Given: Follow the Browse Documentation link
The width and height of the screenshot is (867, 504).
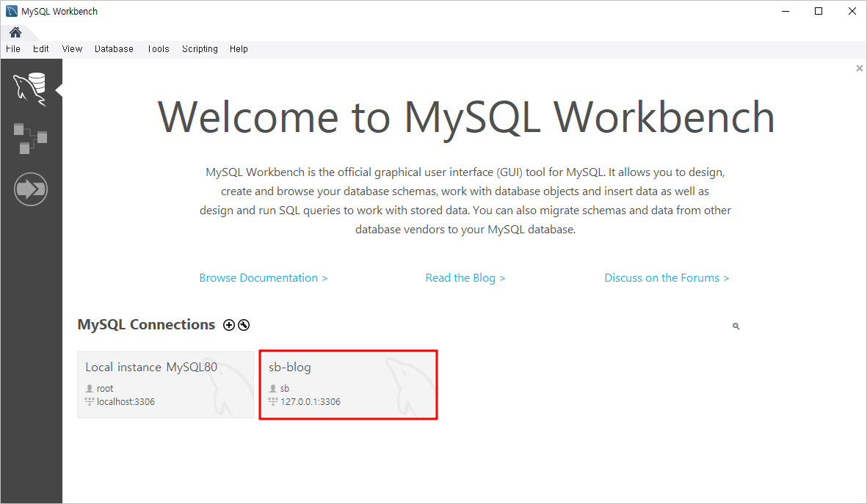Looking at the screenshot, I should pos(264,278).
